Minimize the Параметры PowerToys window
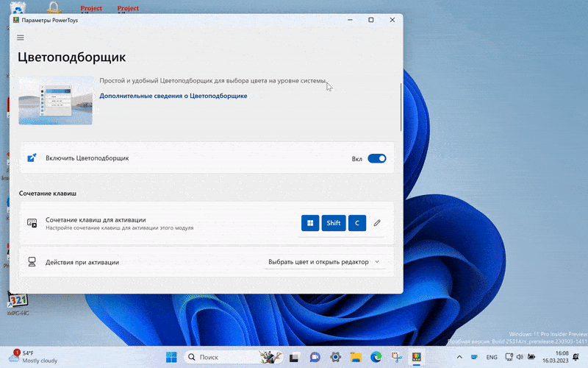The image size is (588, 368). (350, 20)
